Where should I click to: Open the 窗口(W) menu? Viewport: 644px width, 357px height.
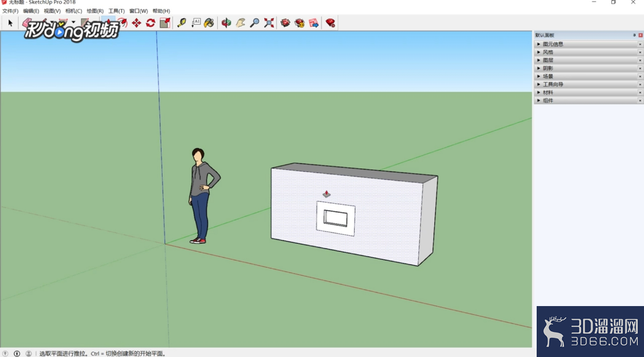[x=138, y=11]
